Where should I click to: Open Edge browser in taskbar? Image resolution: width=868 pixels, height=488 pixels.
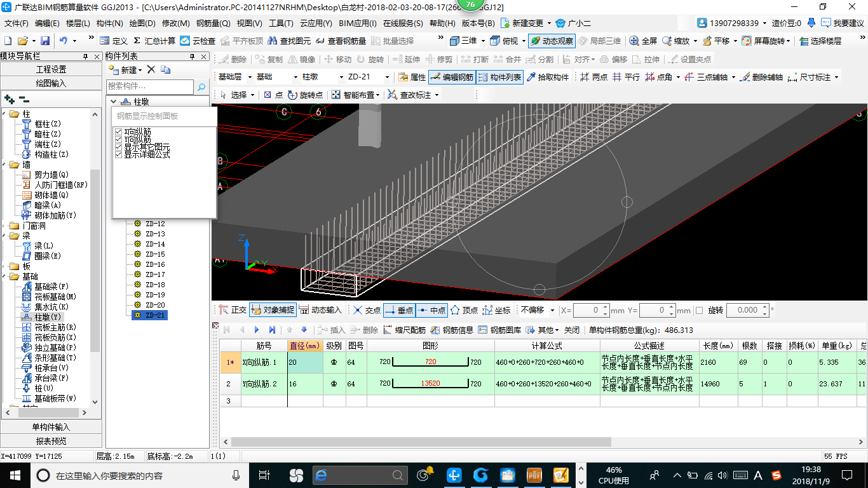click(x=322, y=475)
